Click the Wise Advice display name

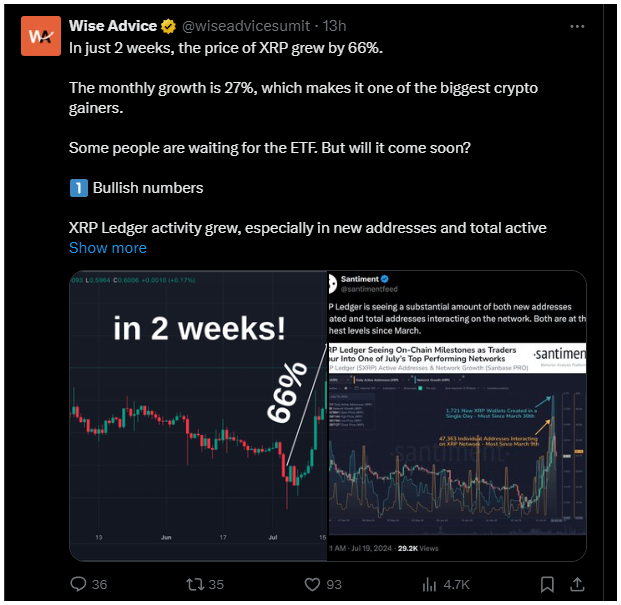[x=112, y=27]
